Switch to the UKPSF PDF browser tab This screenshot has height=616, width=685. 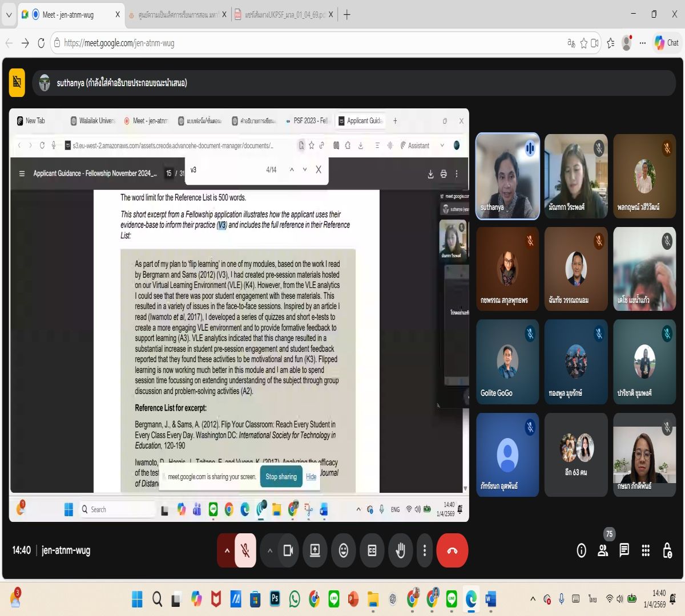[x=284, y=15]
